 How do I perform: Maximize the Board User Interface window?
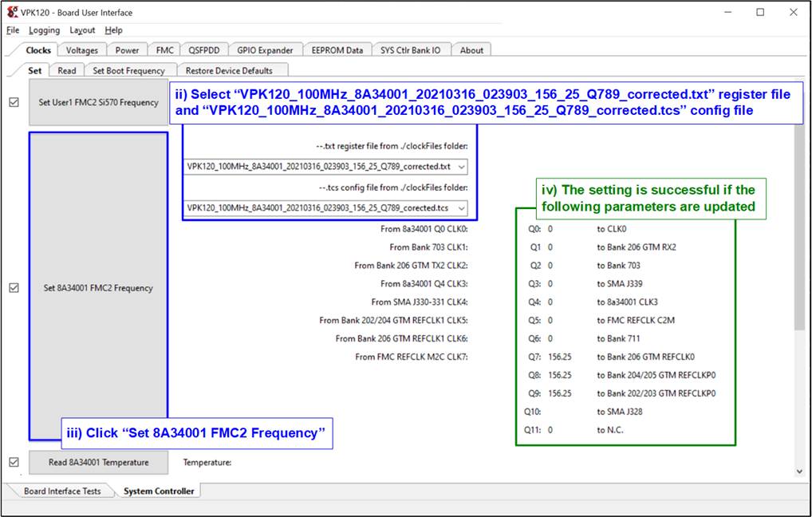pyautogui.click(x=760, y=12)
